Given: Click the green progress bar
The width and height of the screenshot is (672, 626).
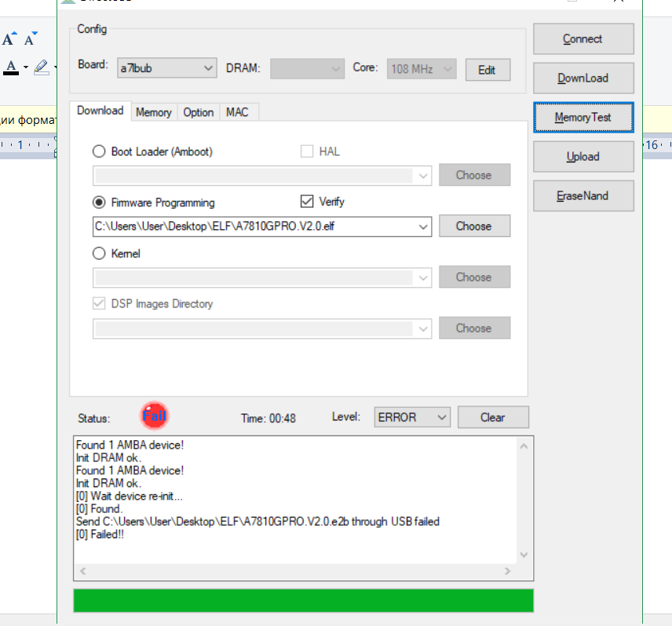Looking at the screenshot, I should [302, 600].
